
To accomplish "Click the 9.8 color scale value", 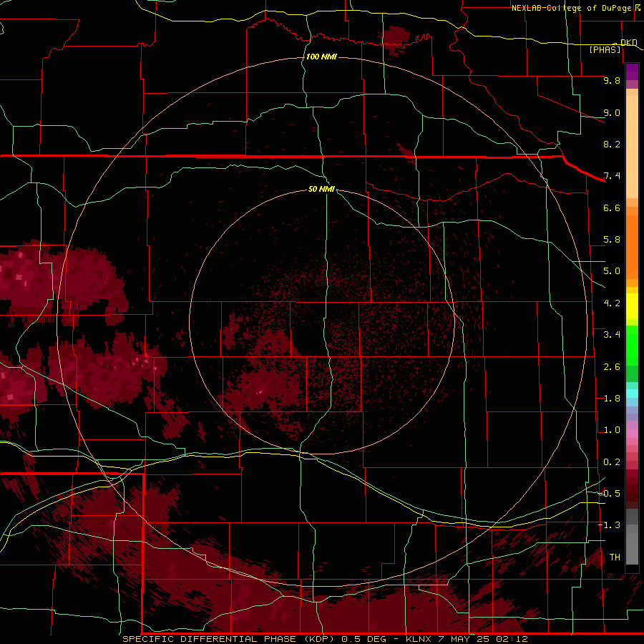I will click(x=612, y=80).
